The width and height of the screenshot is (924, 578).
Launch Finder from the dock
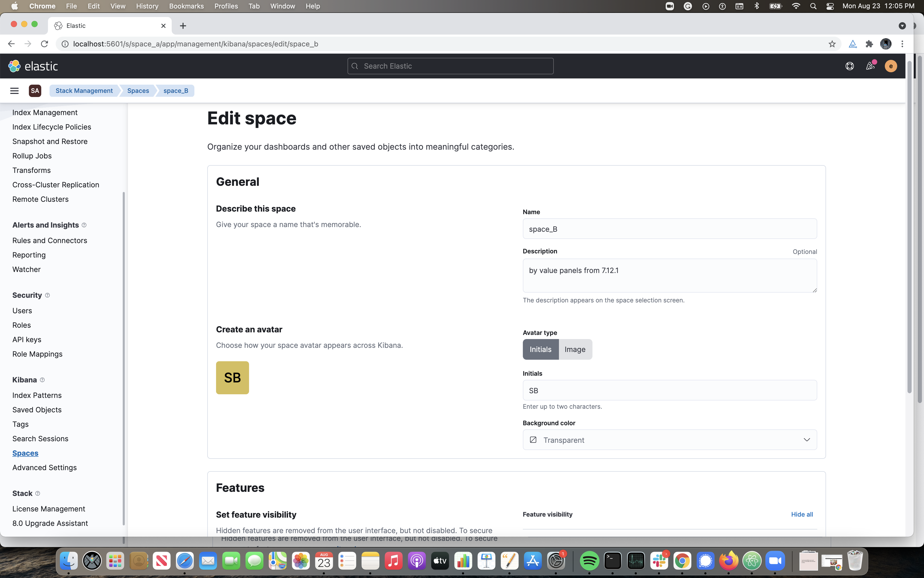point(69,561)
